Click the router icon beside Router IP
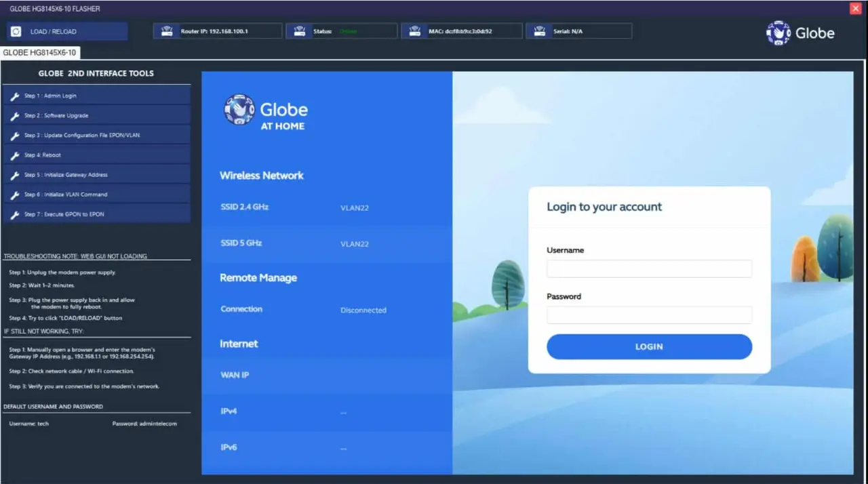Image resolution: width=868 pixels, height=484 pixels. [x=165, y=31]
